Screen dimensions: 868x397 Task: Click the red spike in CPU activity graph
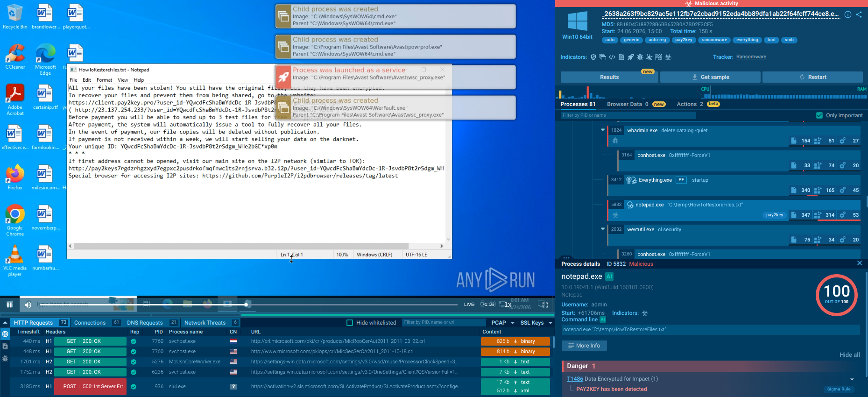pos(588,92)
